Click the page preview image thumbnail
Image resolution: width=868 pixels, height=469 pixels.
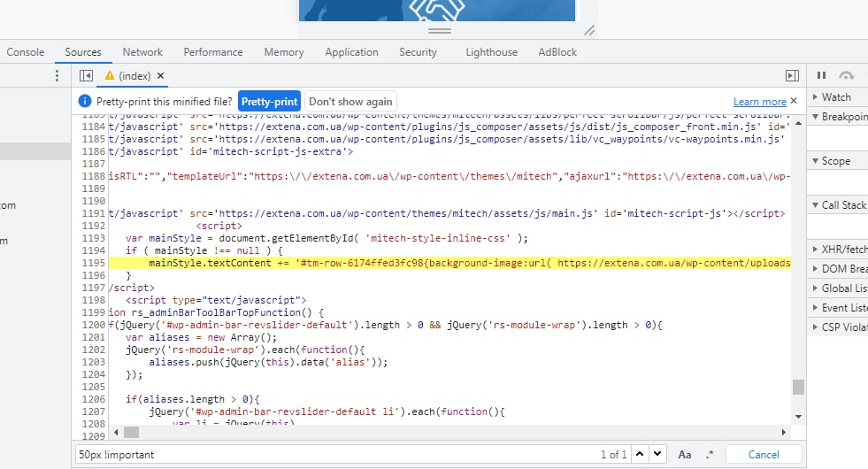[x=437, y=11]
